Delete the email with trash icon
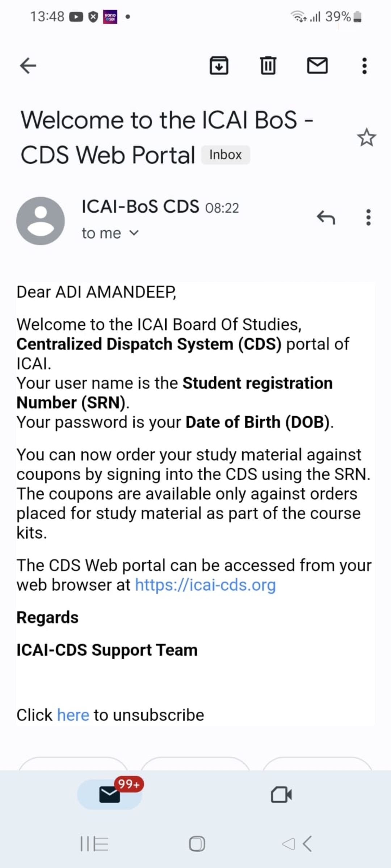 pyautogui.click(x=268, y=66)
